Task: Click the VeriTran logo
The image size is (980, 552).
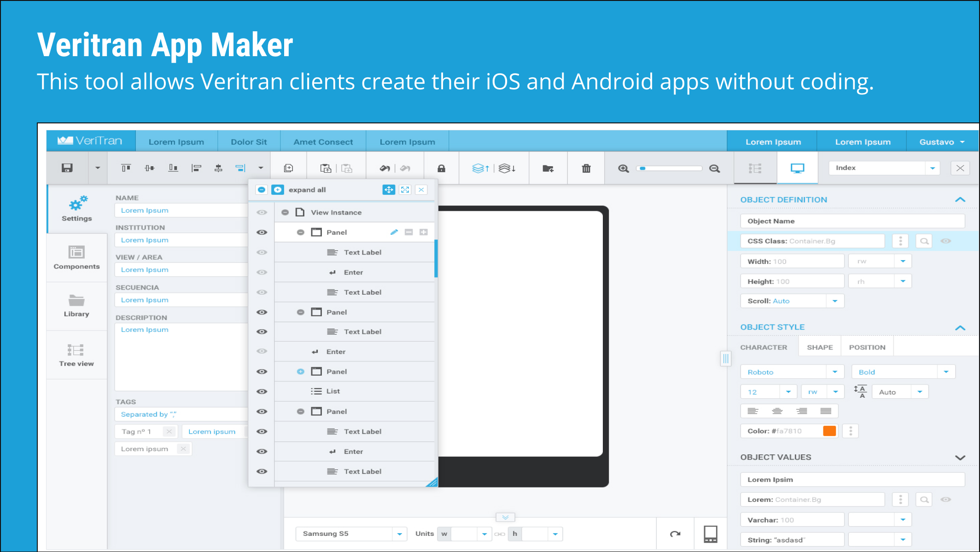Action: coord(90,141)
